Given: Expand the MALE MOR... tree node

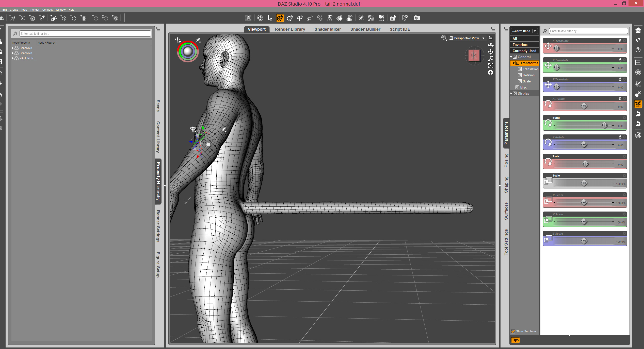Looking at the screenshot, I should 13,58.
